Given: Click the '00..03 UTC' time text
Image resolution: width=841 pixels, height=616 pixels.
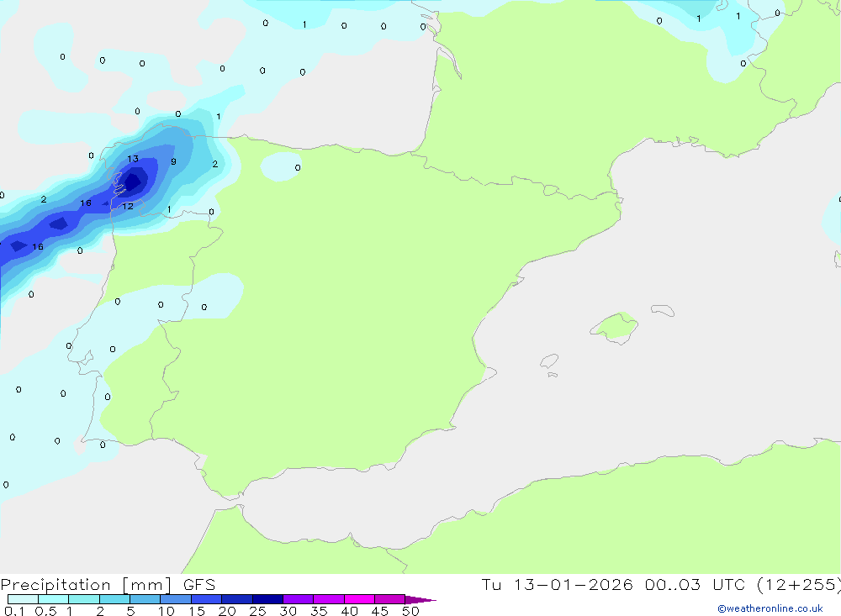Looking at the screenshot, I should pyautogui.click(x=696, y=585).
